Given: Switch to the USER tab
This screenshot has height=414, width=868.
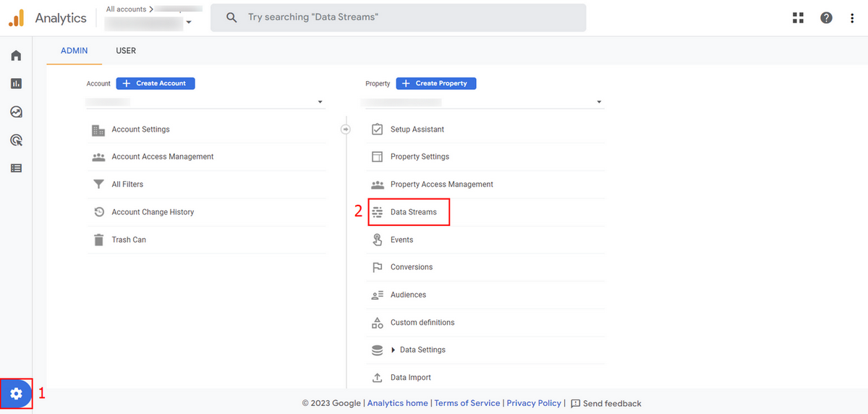Looking at the screenshot, I should [126, 51].
